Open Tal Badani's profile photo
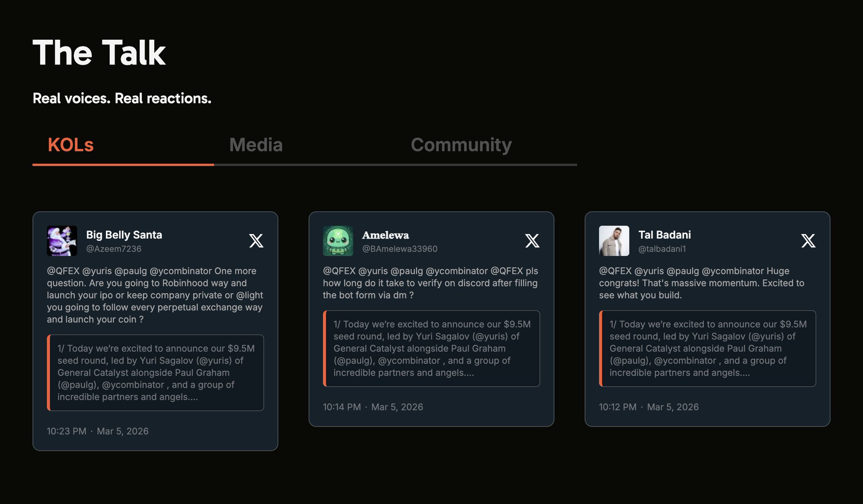 614,241
